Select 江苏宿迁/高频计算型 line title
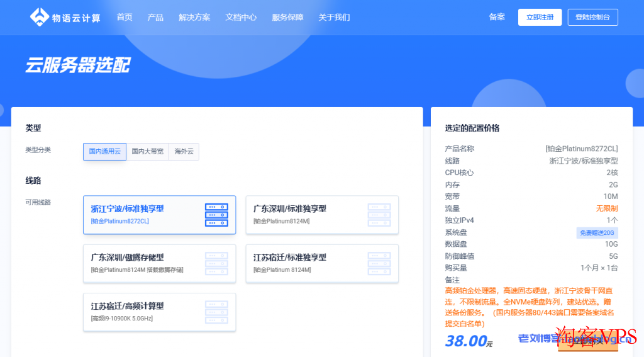Screen dimensions: 644x357 [127, 306]
